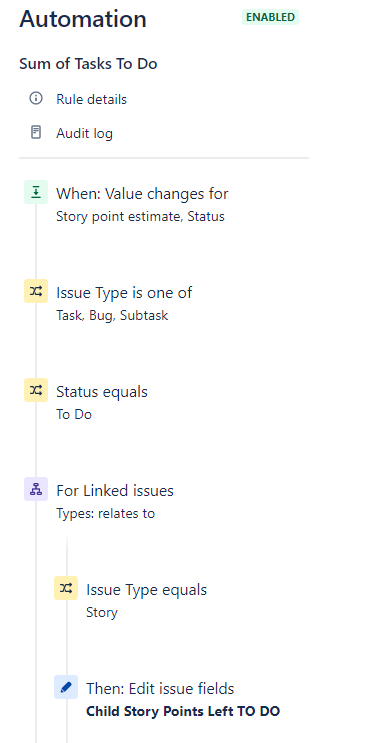Open the Then: Edit issue fields action
The image size is (370, 743).
160,688
